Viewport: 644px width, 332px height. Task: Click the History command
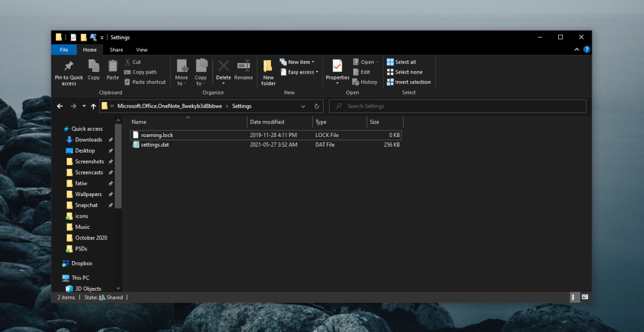tap(365, 82)
